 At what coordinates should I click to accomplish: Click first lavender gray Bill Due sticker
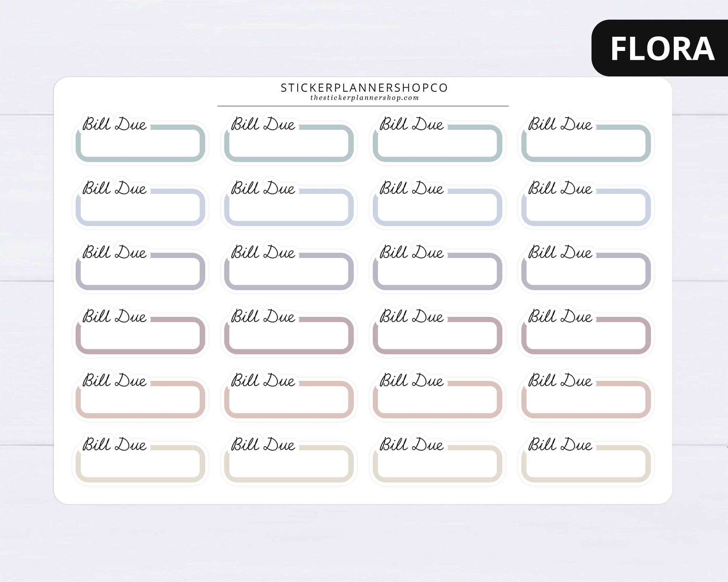click(140, 267)
